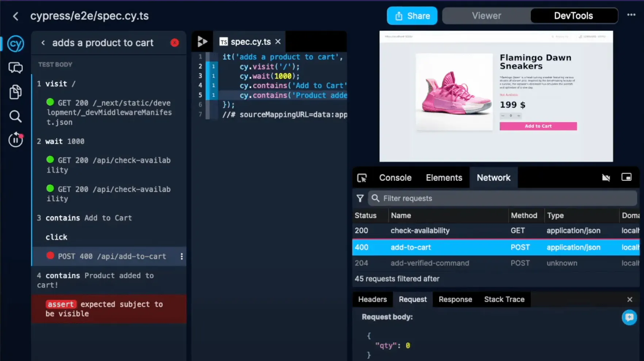
Task: Toggle the video camera off icon
Action: (x=606, y=178)
